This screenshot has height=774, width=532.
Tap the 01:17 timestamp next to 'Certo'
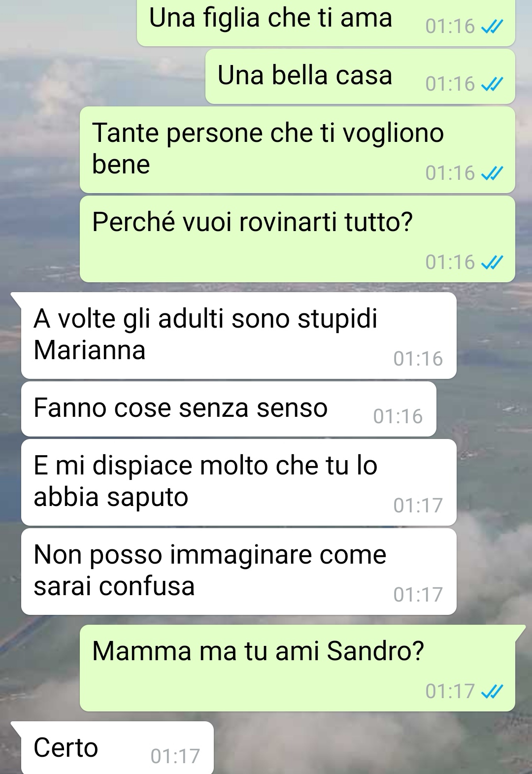(175, 756)
